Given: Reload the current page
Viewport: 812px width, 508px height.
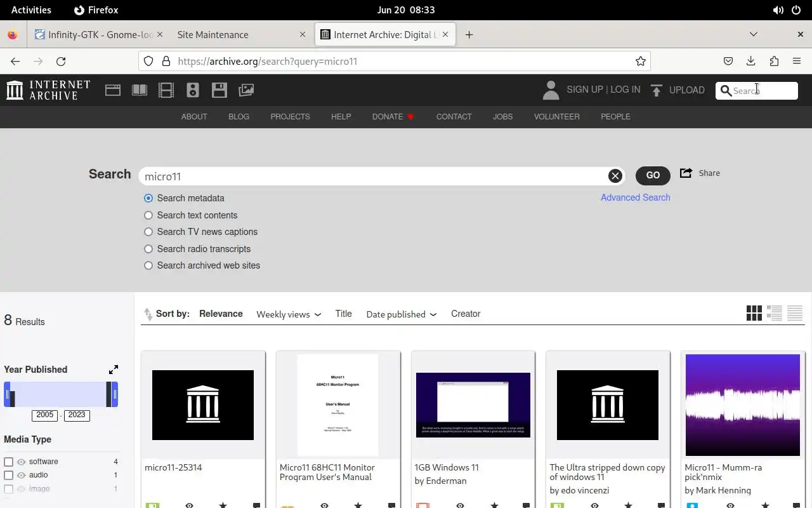Looking at the screenshot, I should (61, 61).
